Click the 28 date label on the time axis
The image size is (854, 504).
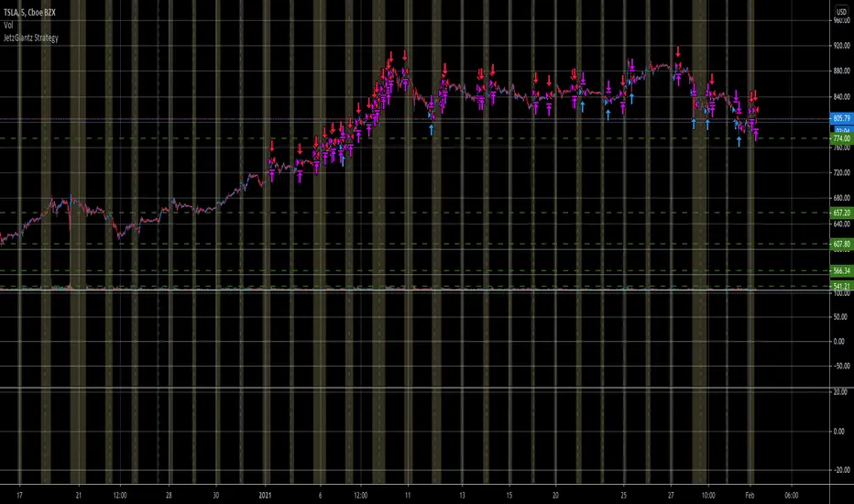point(169,495)
